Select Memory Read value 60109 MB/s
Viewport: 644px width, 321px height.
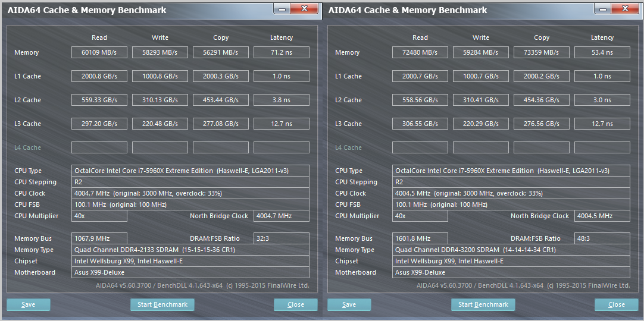point(99,52)
